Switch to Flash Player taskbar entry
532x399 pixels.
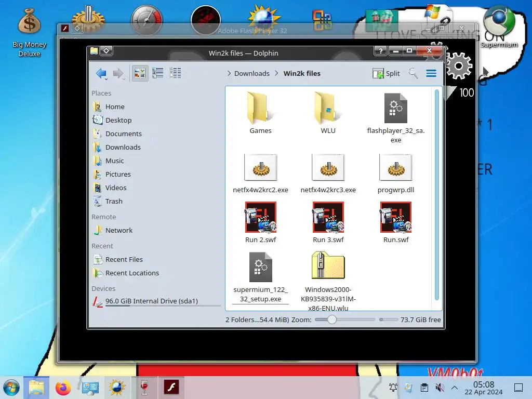[x=171, y=388]
